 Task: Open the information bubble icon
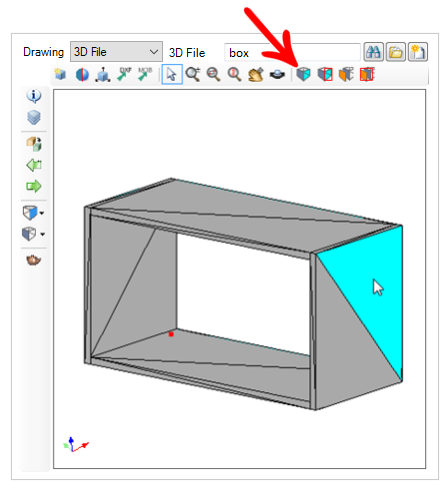(x=34, y=96)
